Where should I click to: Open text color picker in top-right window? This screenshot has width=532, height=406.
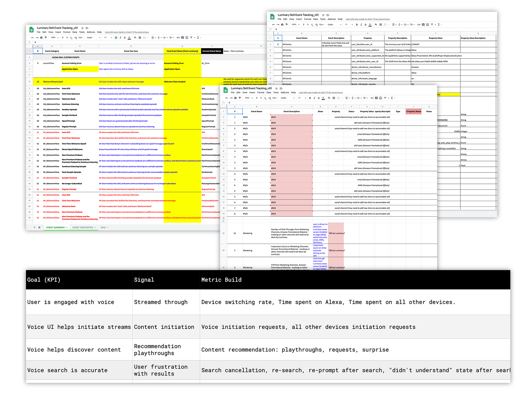370,25
